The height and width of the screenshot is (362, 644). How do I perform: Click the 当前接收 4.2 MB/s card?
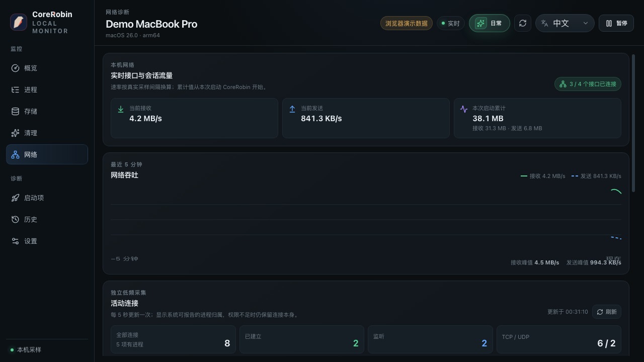(194, 118)
